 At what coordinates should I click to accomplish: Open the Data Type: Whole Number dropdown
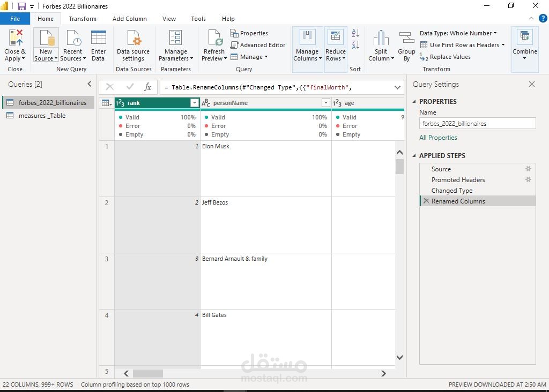458,33
